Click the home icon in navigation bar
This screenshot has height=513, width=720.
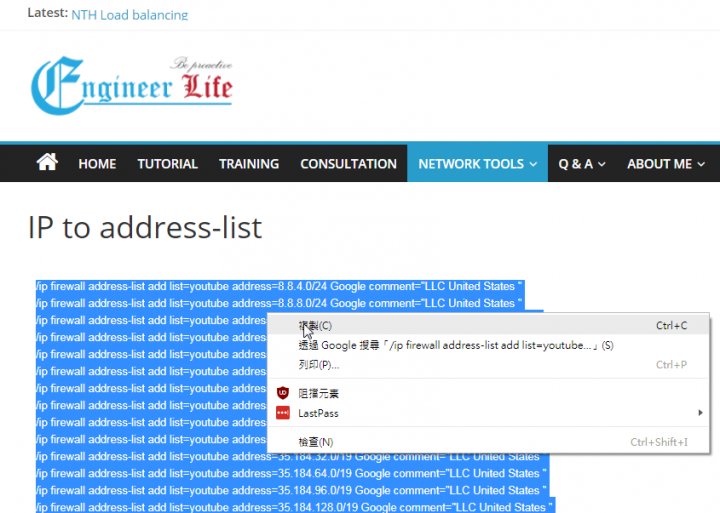tap(47, 162)
